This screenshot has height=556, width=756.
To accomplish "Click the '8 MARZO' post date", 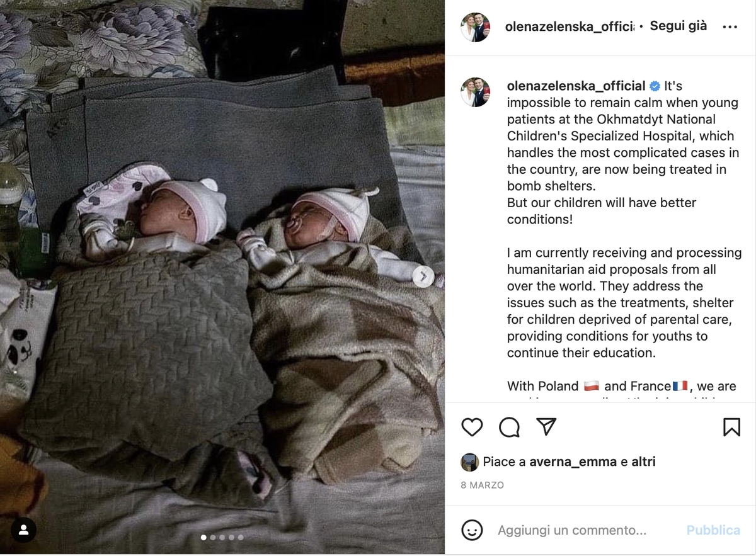I will pos(483,485).
